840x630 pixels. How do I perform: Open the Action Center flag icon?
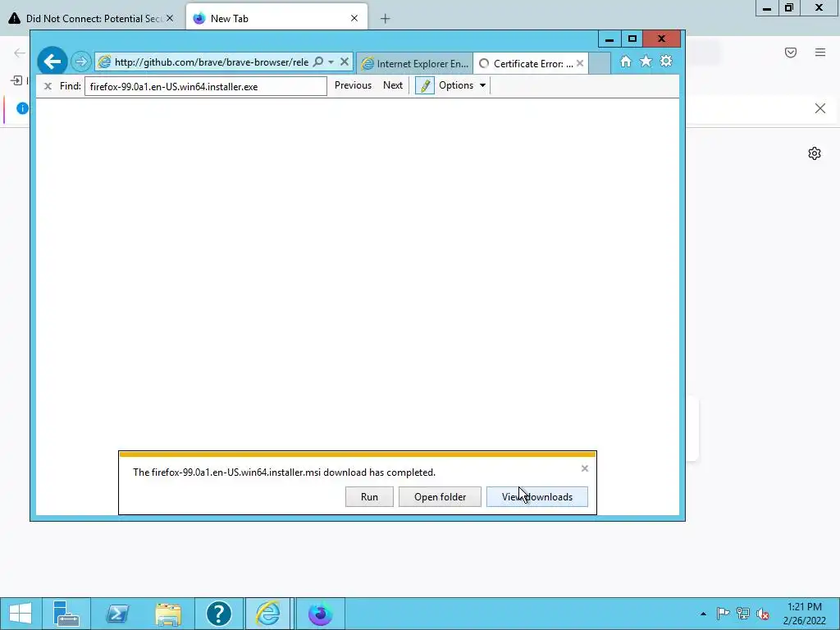click(x=723, y=614)
